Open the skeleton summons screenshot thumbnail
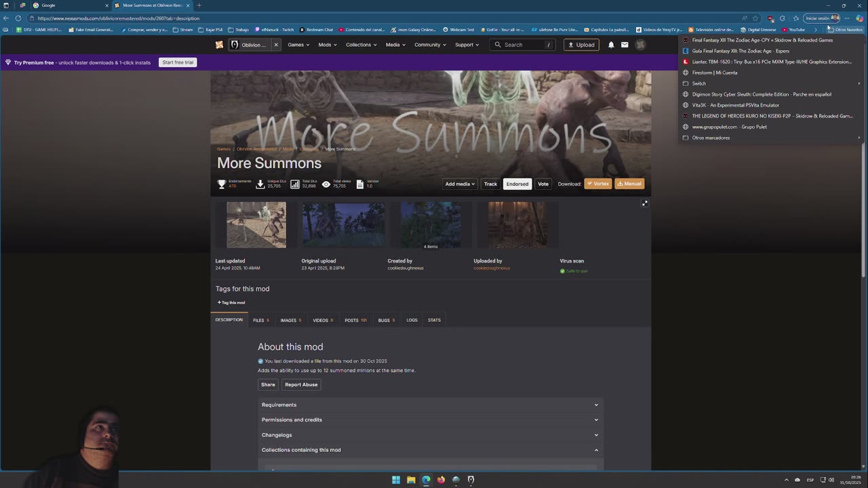This screenshot has width=868, height=488. (256, 224)
